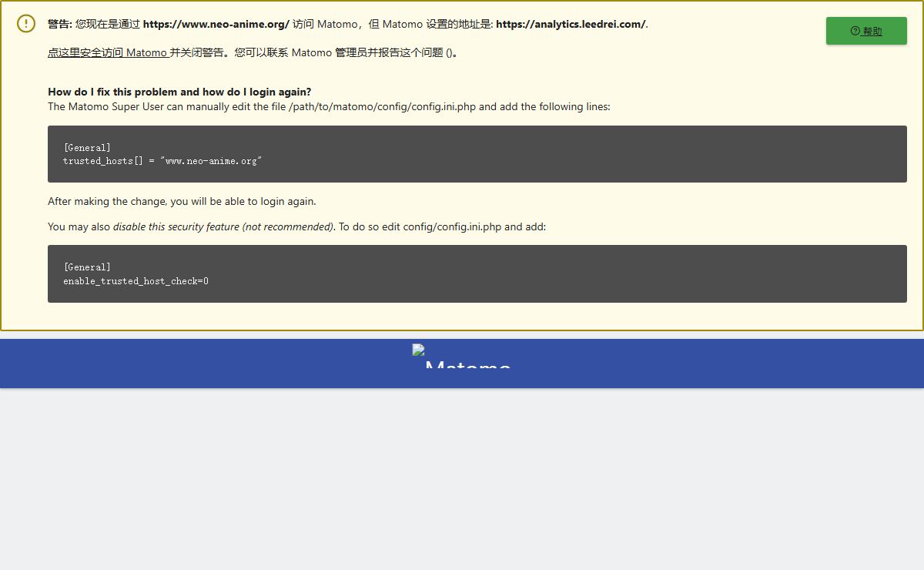924x570 pixels.
Task: Click the 'After making the change' sentence
Action: [x=182, y=202]
